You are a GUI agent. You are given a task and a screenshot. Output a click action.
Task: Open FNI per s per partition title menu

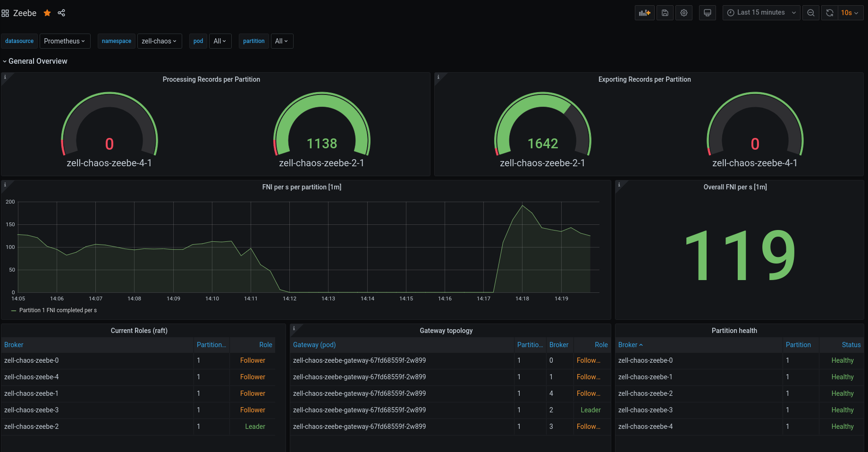click(x=302, y=187)
